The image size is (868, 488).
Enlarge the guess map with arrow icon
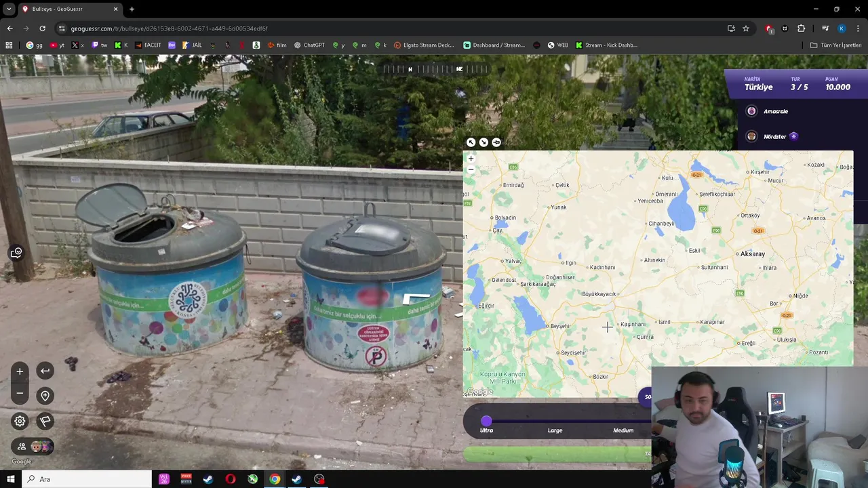(471, 142)
